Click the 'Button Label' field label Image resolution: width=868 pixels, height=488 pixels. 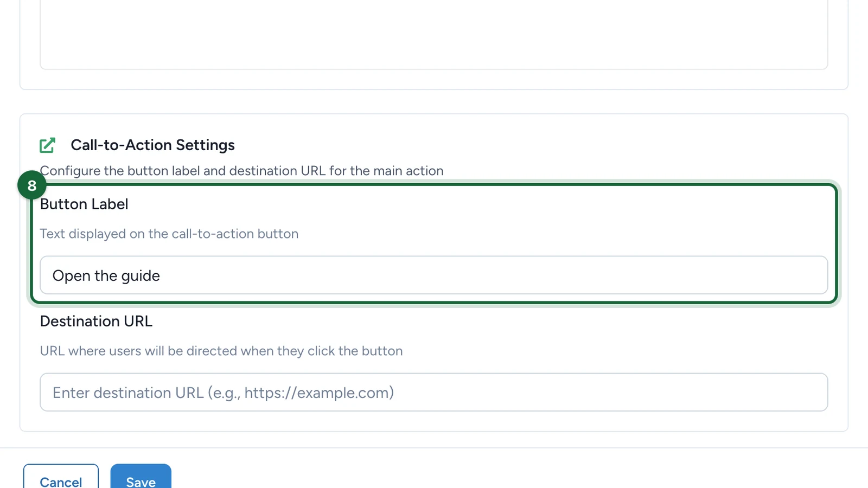point(84,204)
